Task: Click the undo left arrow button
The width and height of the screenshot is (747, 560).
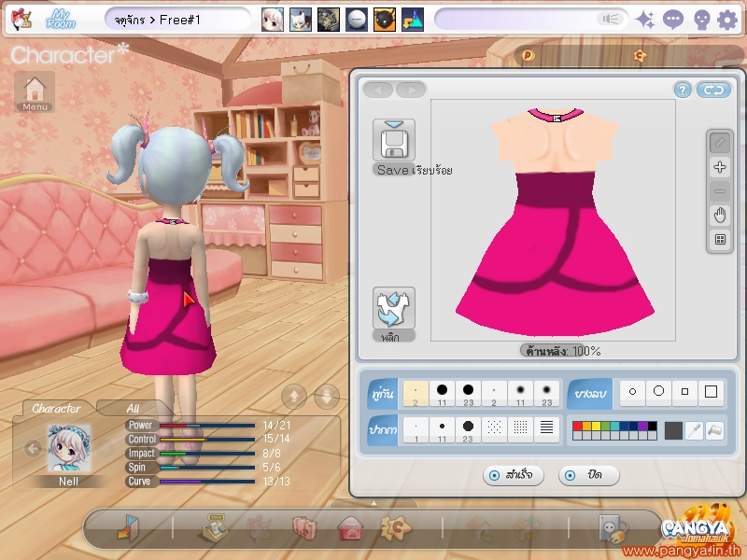Action: click(378, 90)
